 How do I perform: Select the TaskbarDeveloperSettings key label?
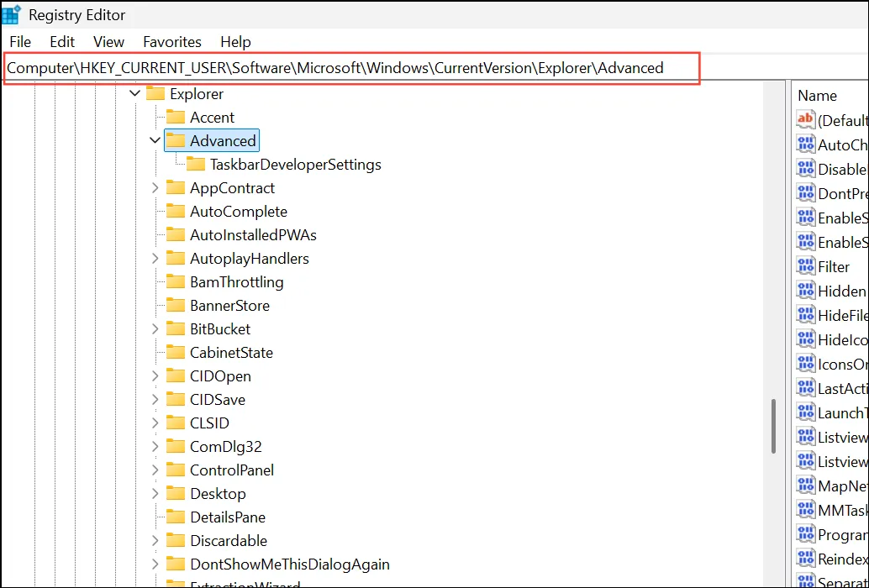(x=296, y=165)
